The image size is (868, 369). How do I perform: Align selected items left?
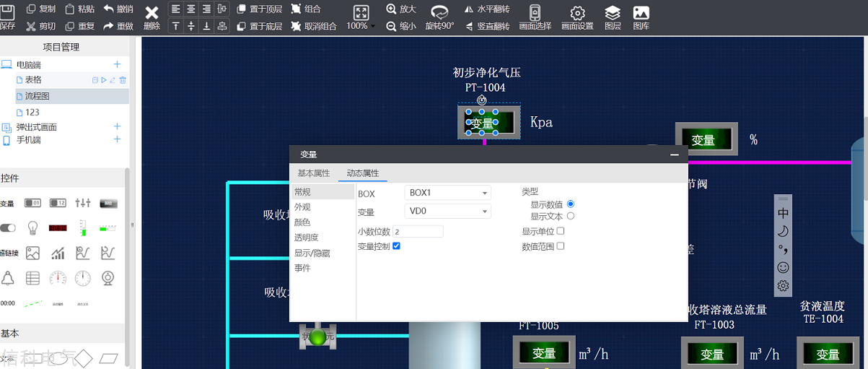(176, 9)
